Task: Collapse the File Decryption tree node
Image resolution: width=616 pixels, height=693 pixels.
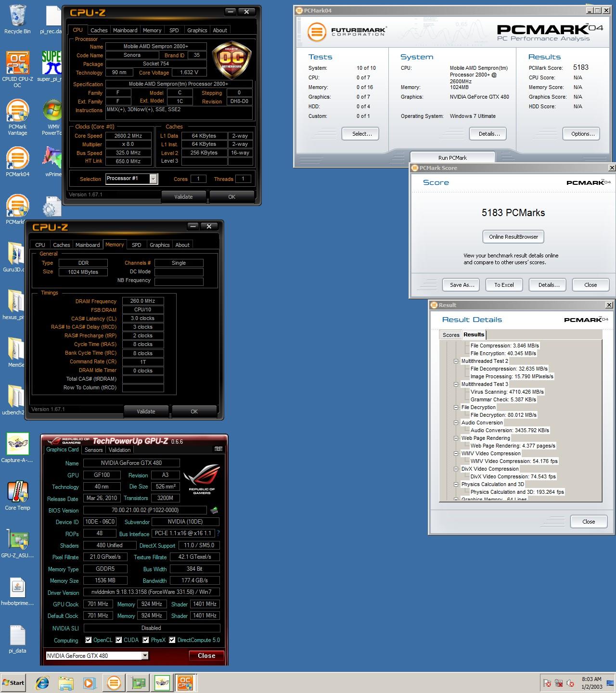Action: click(456, 407)
